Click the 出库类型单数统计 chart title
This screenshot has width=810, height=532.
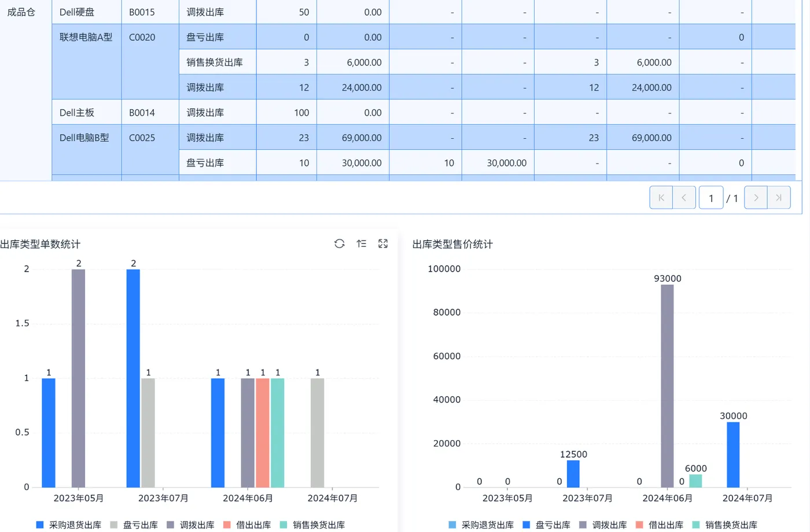click(x=40, y=244)
